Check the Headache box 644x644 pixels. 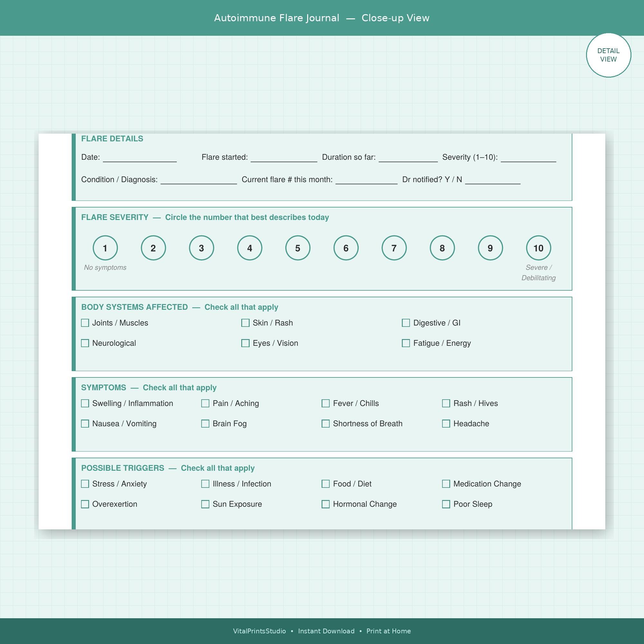point(446,424)
